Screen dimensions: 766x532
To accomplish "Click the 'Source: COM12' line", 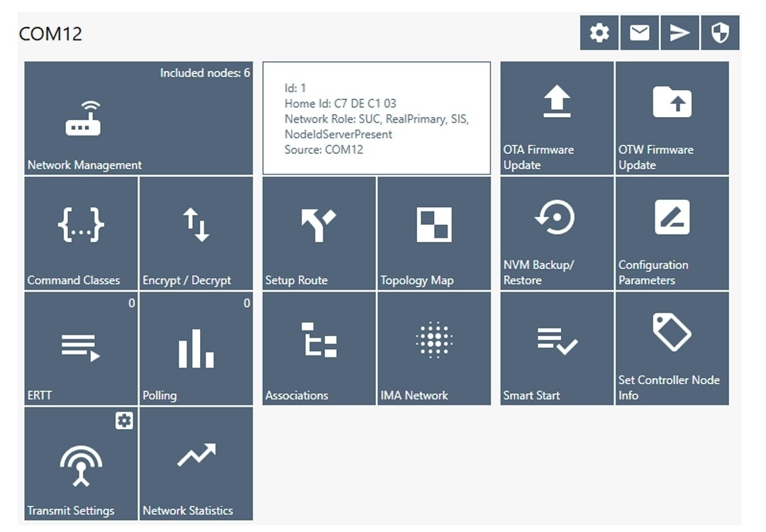I will pyautogui.click(x=324, y=150).
